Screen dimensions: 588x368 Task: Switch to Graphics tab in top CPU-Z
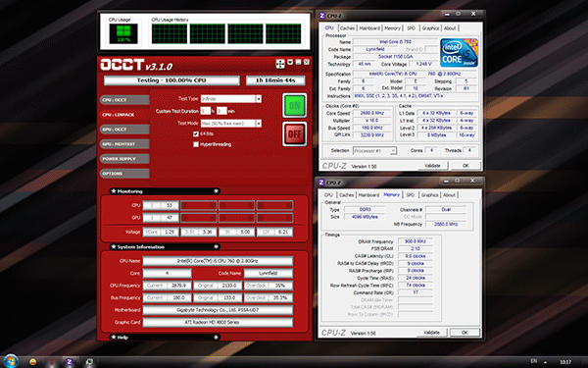(x=430, y=28)
